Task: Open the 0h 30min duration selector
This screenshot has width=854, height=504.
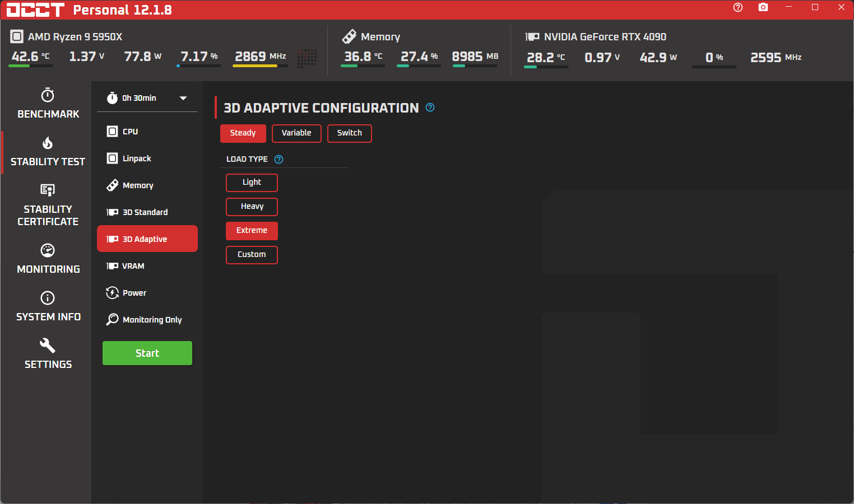Action: click(x=147, y=98)
